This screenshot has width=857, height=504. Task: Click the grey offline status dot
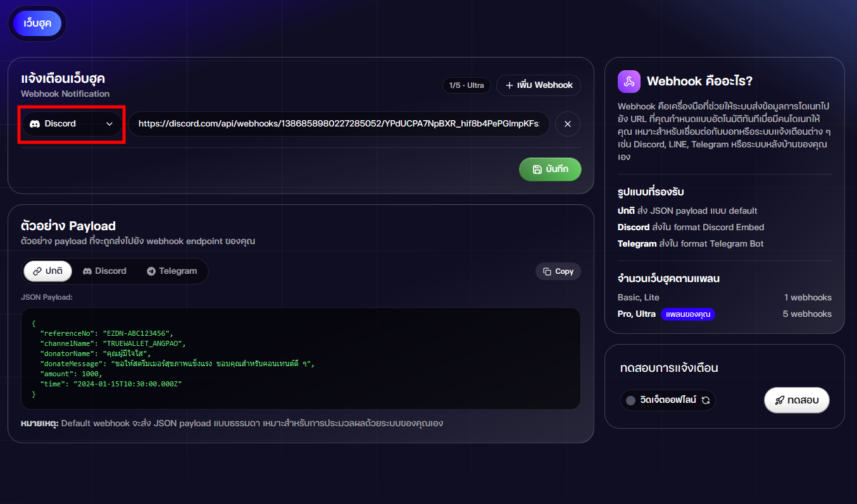tap(630, 400)
